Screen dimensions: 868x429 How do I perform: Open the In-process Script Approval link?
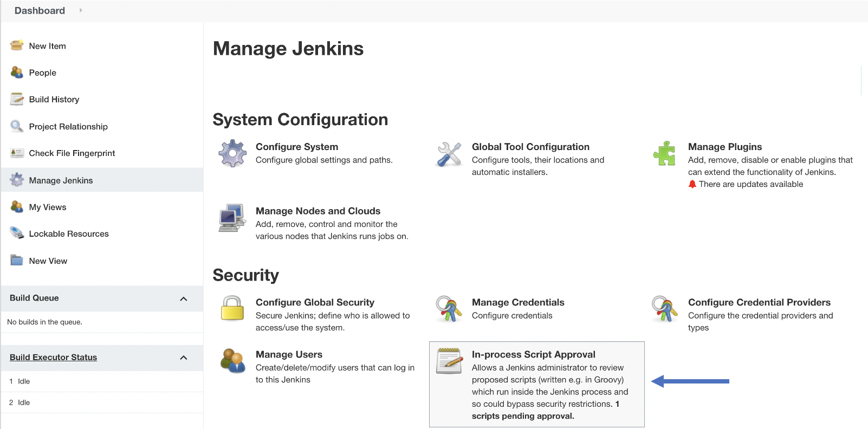coord(534,354)
